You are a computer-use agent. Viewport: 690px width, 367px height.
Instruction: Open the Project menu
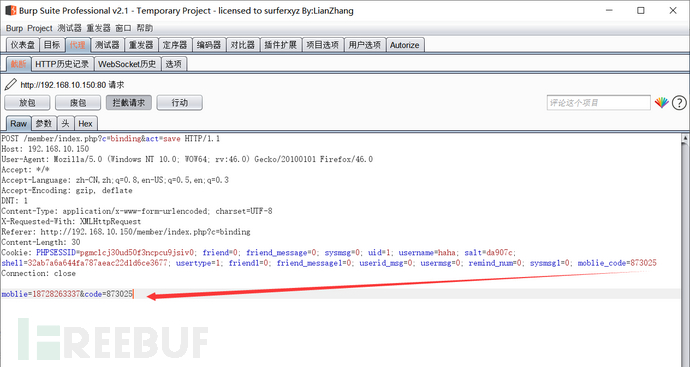(x=40, y=28)
